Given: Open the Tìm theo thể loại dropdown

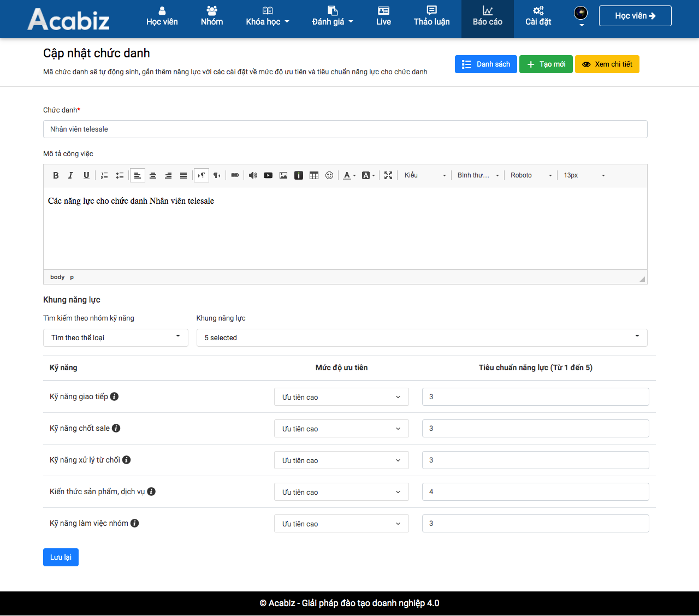Looking at the screenshot, I should click(x=116, y=338).
